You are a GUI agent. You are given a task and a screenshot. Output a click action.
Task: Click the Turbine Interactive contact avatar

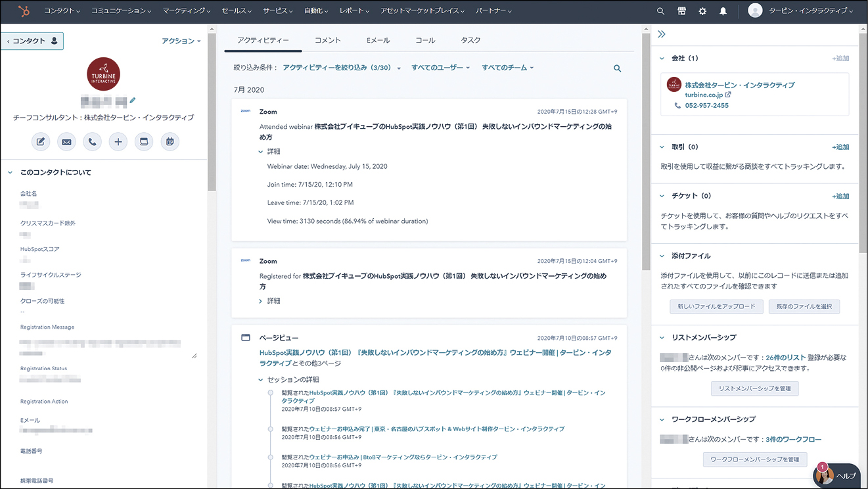[x=103, y=74]
